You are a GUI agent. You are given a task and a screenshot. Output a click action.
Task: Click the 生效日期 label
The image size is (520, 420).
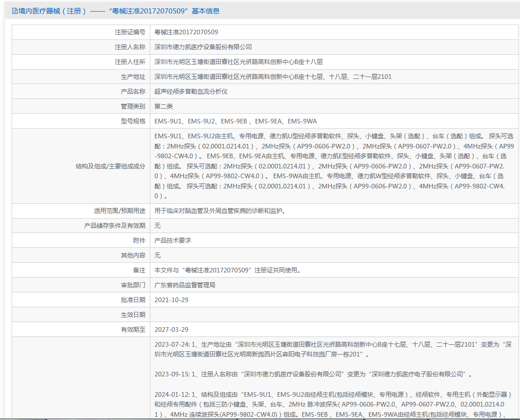point(133,315)
